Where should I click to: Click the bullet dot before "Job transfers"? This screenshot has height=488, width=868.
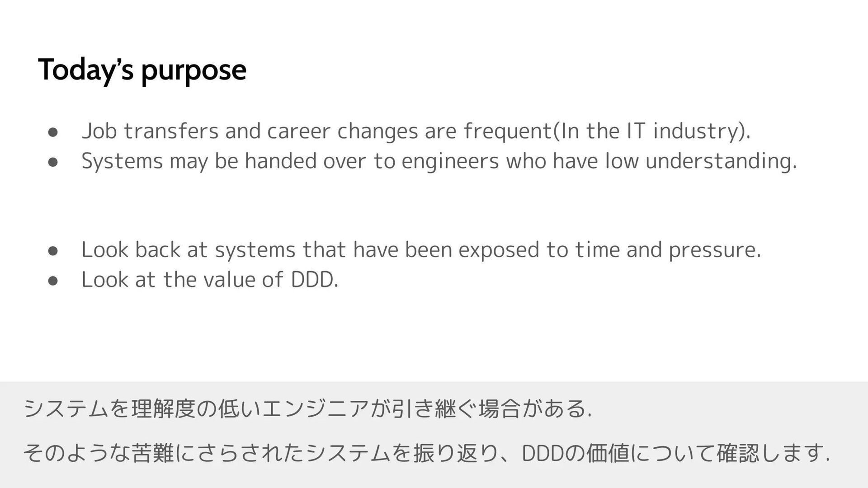pos(53,133)
